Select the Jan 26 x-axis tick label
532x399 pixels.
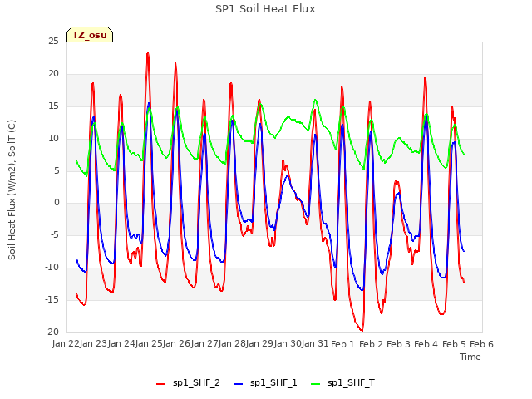tap(176, 344)
